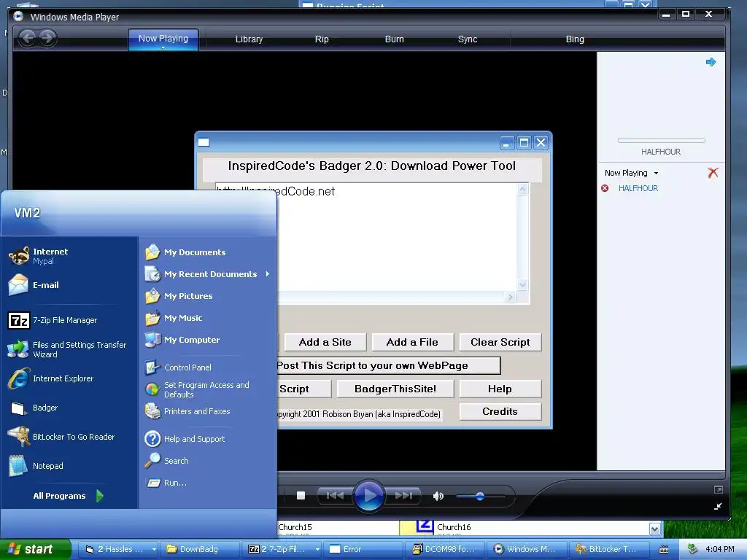Expand the 2 Hassles taskbar group
The width and height of the screenshot is (747, 560).
pyautogui.click(x=155, y=550)
